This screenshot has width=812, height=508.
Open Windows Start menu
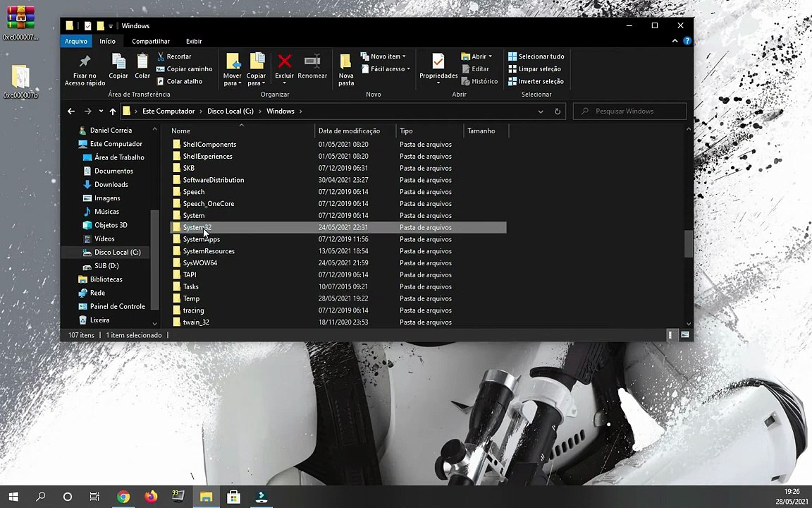pyautogui.click(x=13, y=497)
